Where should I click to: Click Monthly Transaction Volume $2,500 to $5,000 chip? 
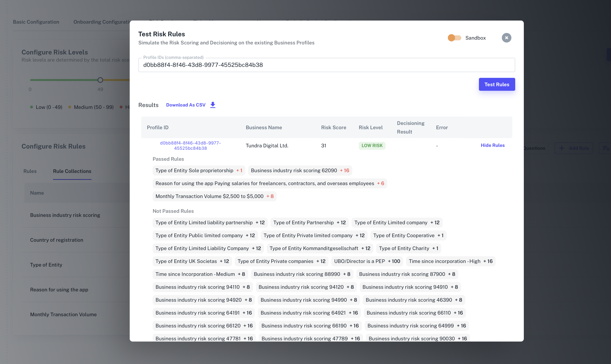click(x=214, y=197)
